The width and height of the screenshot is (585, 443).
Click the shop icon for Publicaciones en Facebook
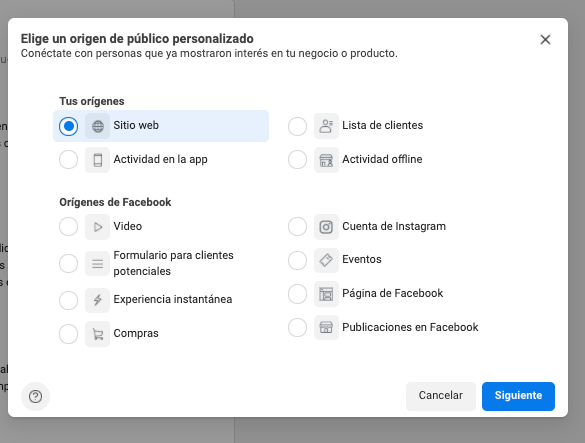(326, 328)
